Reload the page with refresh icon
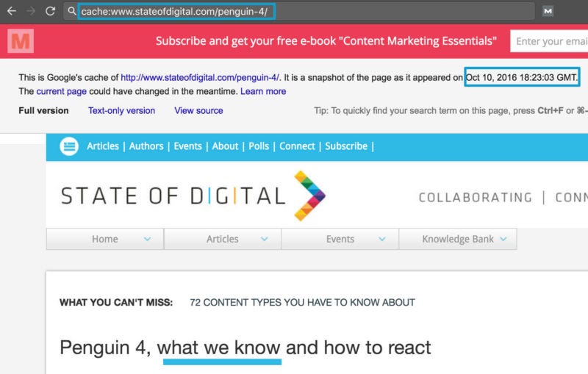The width and height of the screenshot is (588, 374). point(50,11)
